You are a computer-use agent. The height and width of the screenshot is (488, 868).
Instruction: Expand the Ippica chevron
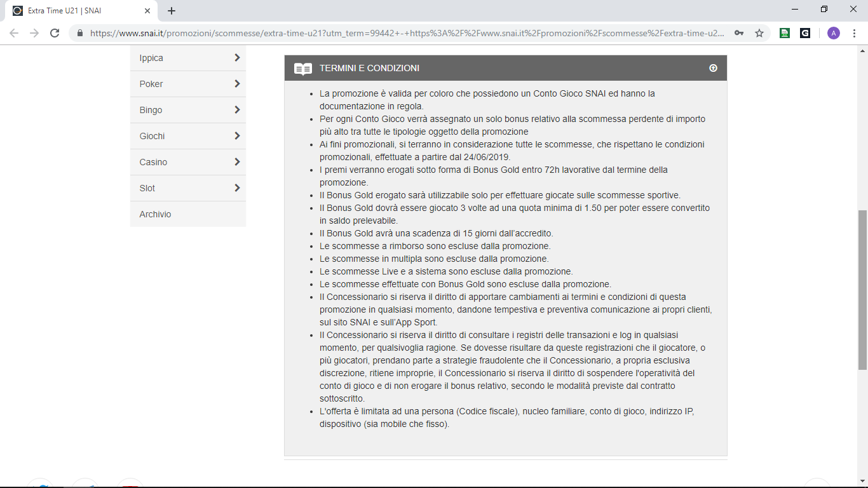pos(237,58)
